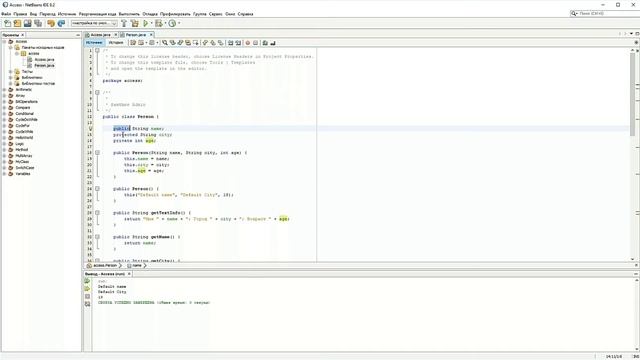The width and height of the screenshot is (640, 360).
Task: Collapse the source packages folder node
Action: point(11,47)
